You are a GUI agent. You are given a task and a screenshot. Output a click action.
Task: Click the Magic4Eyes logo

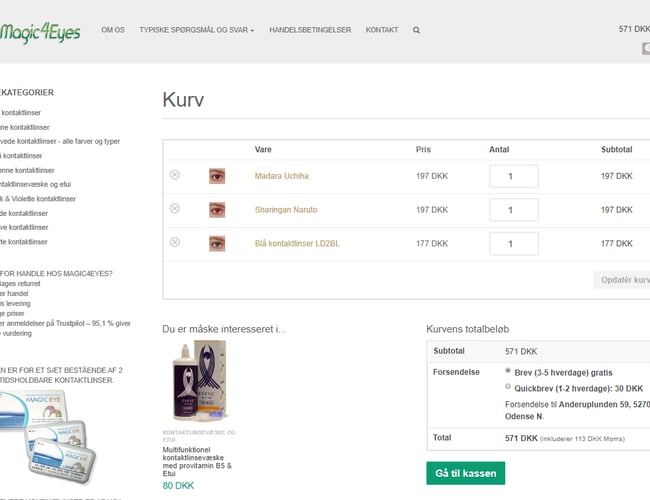(40, 32)
